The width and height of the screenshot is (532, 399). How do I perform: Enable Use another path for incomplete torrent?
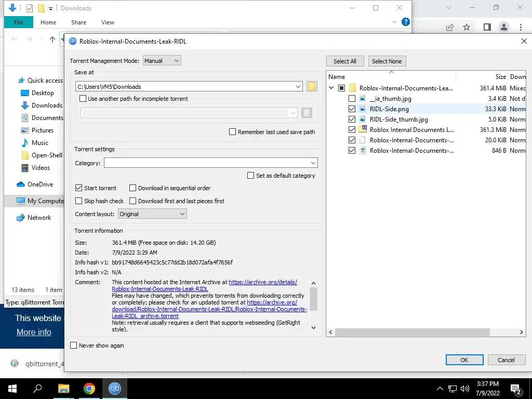(x=83, y=99)
